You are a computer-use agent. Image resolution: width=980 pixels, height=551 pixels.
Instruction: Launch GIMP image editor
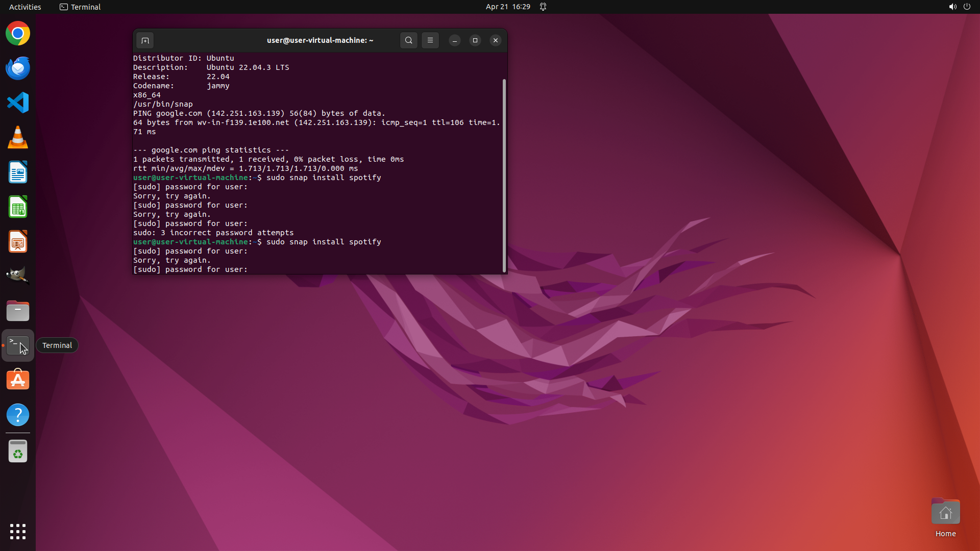(18, 276)
